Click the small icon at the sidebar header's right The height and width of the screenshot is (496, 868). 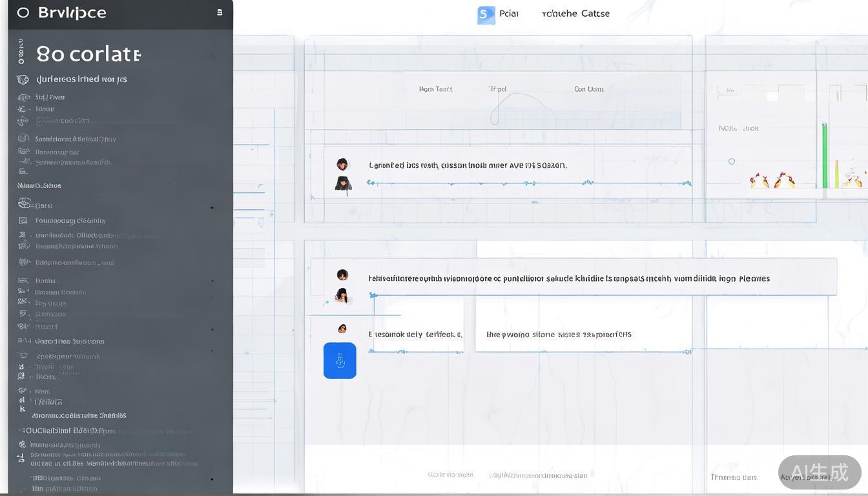(x=220, y=12)
